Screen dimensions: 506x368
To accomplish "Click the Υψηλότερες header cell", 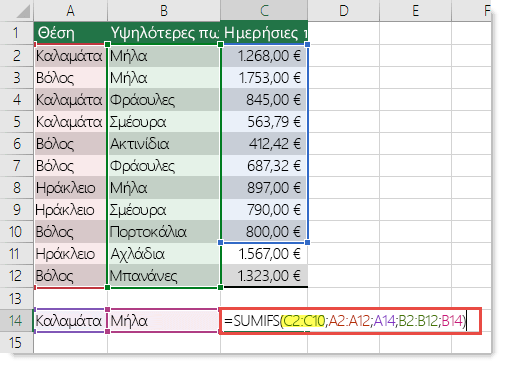I will (164, 33).
